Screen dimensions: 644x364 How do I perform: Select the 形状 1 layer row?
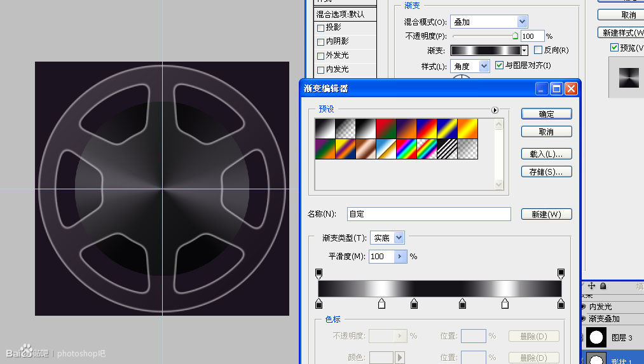coord(613,358)
